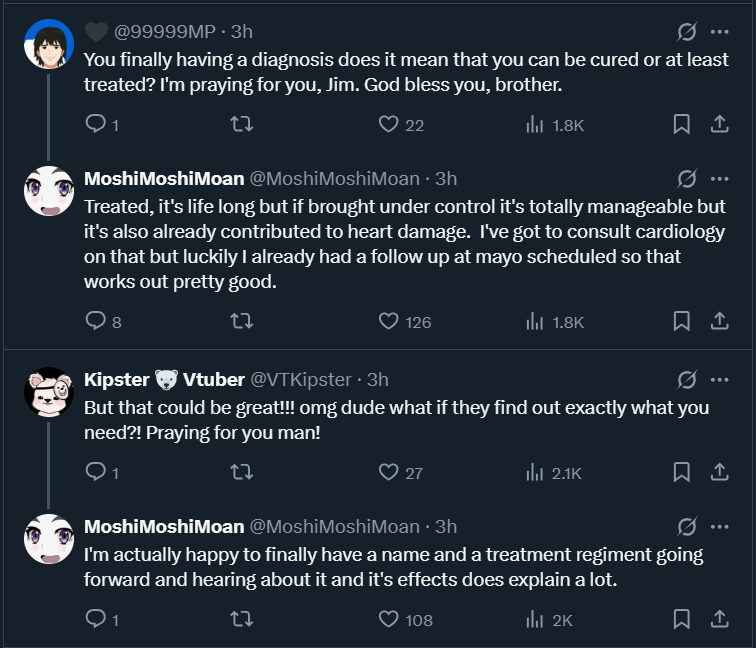Repost Kipster Vtuber's praying tweet
This screenshot has height=648, width=756.
(241, 472)
